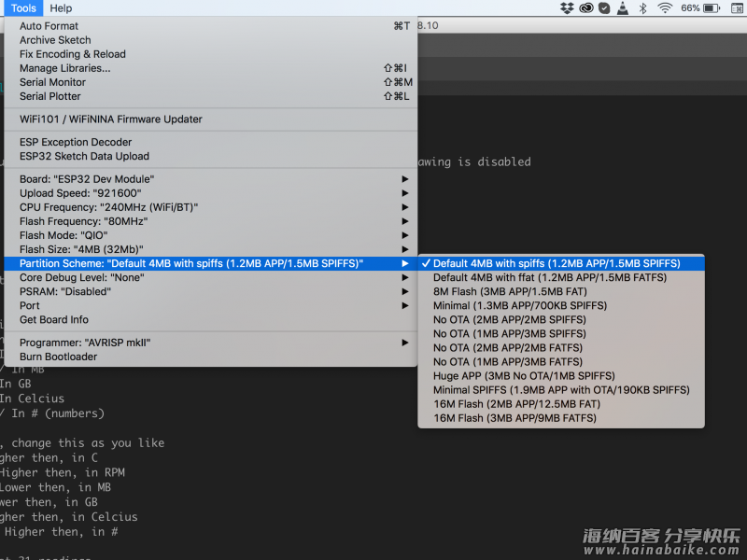
Task: Choose Burn Bootloader
Action: point(211,357)
